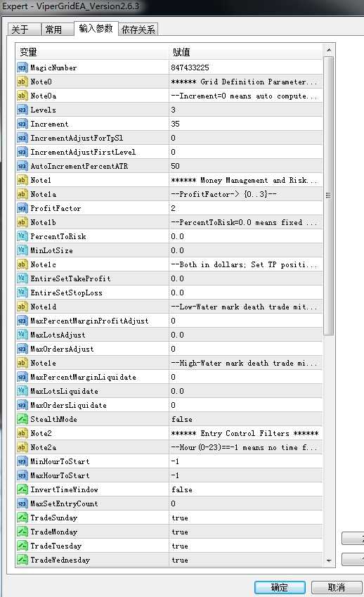364x597 pixels.
Task: Click the TradeSunday boolean icon
Action: tap(22, 518)
